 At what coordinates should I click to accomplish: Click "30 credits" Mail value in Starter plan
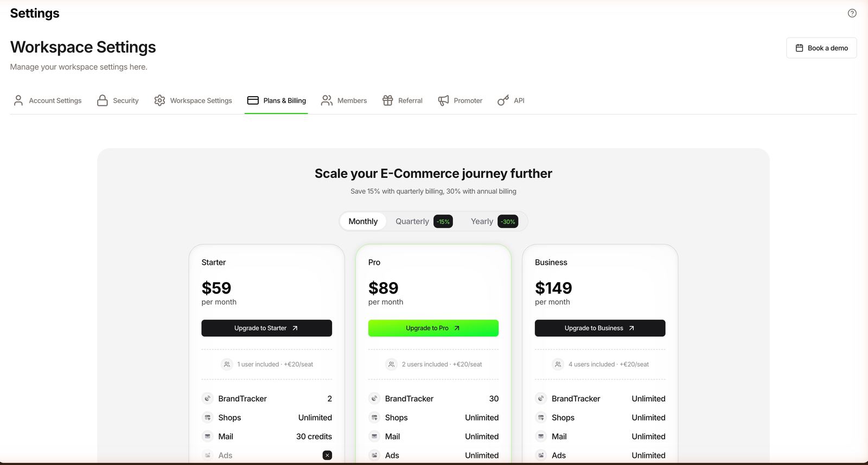pos(314,437)
